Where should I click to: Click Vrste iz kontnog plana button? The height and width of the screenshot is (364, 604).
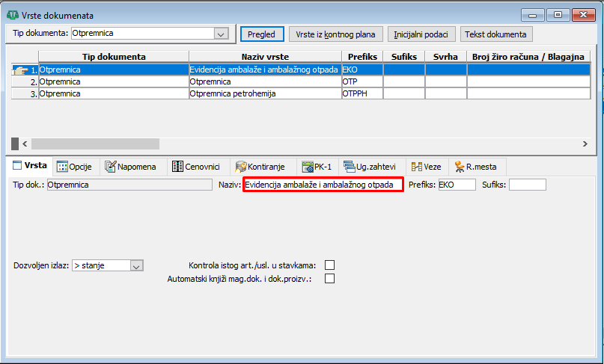point(335,34)
